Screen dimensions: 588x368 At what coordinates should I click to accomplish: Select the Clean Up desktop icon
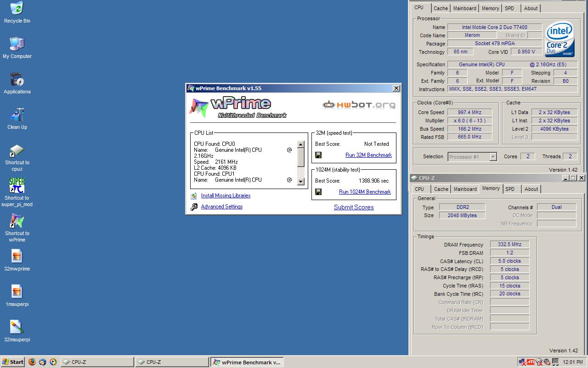pos(17,115)
